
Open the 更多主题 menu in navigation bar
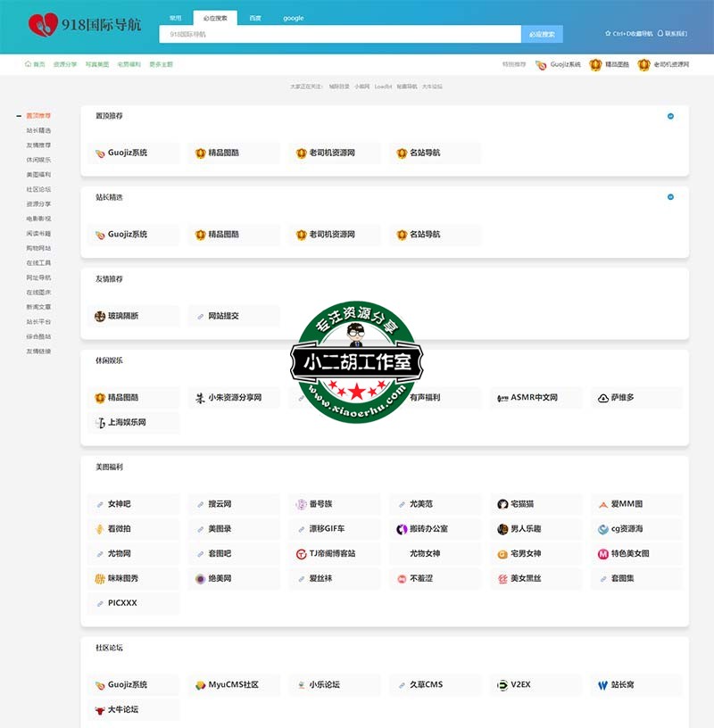pos(162,64)
